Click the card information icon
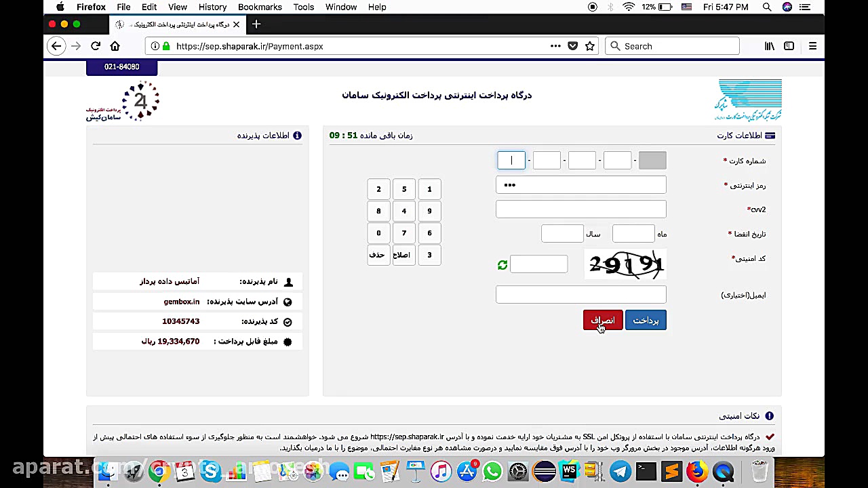 pyautogui.click(x=770, y=136)
